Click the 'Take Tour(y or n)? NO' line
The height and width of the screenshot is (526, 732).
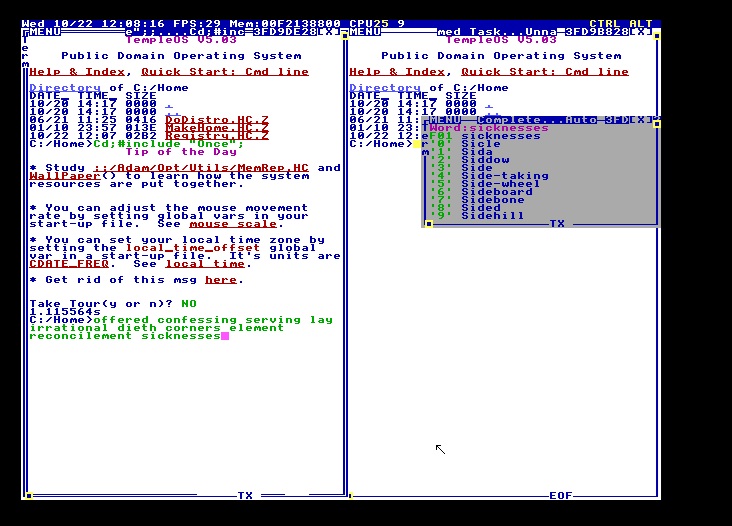point(113,304)
